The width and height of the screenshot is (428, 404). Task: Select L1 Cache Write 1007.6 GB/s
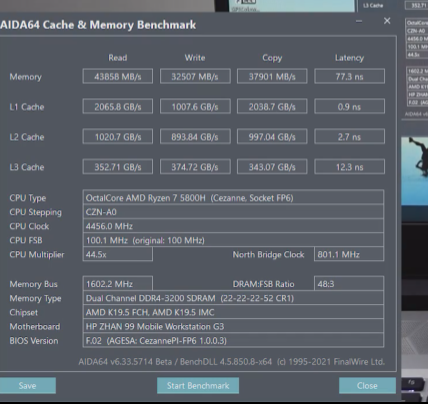point(195,106)
